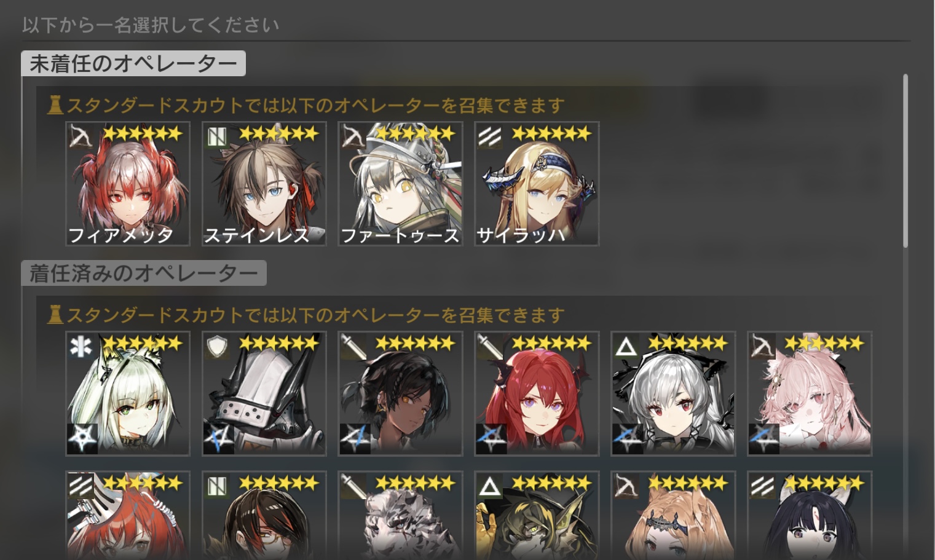The image size is (935, 560).
Task: Select operator フィアメッタ portrait
Action: 128,184
